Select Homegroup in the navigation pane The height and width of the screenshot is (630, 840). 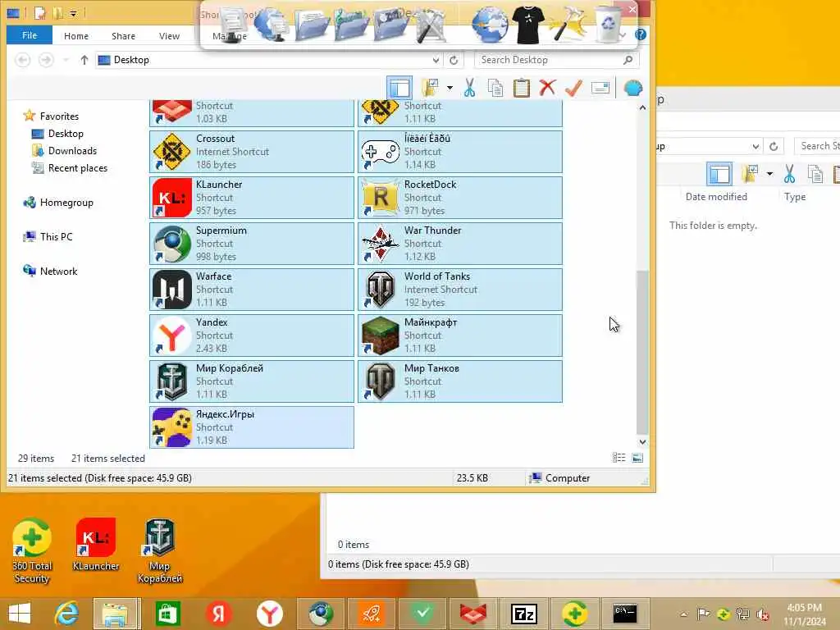66,203
